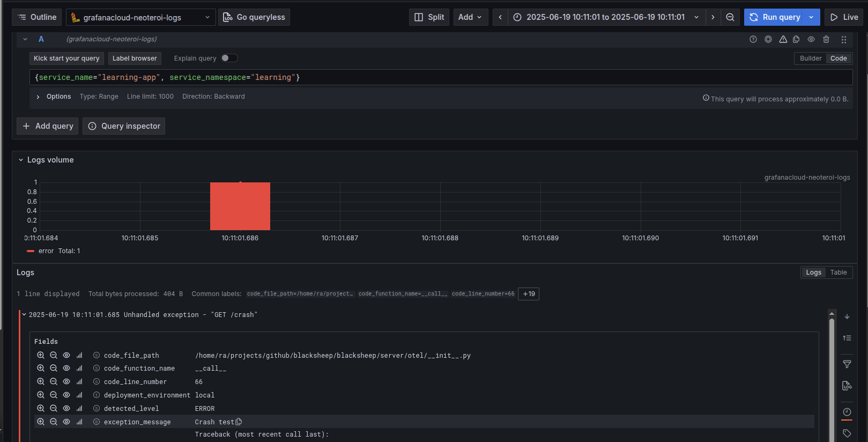Show detected_level field with eye icon
This screenshot has height=442, width=868.
[66, 408]
